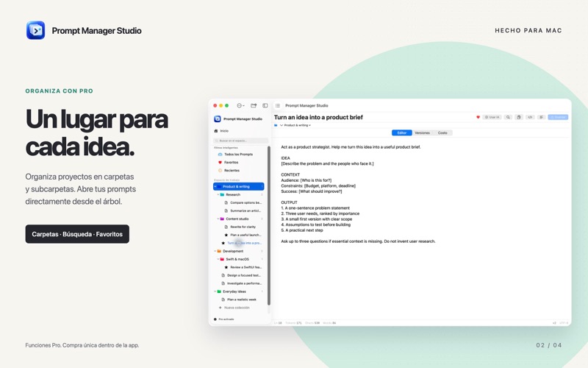588x368 pixels.
Task: Click the blue Guardar button
Action: [x=558, y=117]
